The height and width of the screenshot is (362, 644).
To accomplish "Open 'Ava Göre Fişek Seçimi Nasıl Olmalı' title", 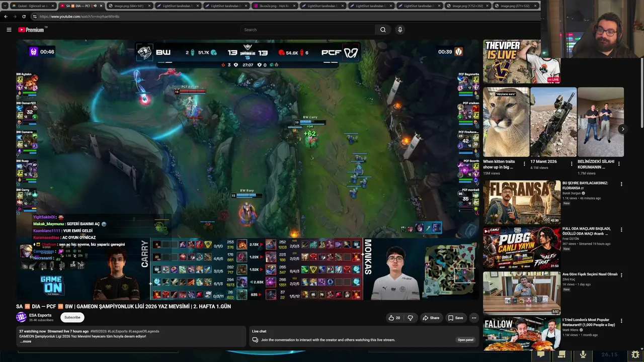I will point(590,275).
